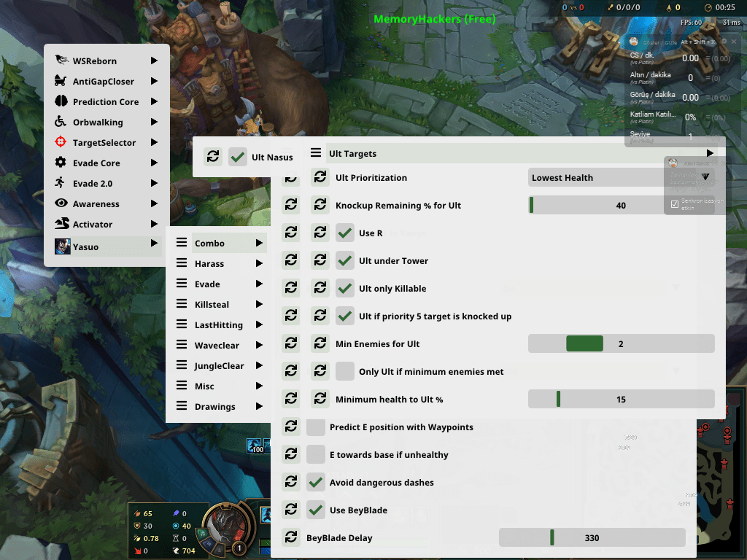Expand the JungleClear submenu arrow

pos(259,365)
